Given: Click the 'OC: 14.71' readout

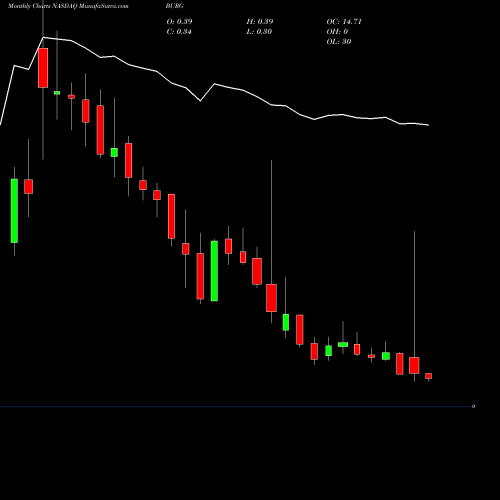Looking at the screenshot, I should pyautogui.click(x=344, y=21).
